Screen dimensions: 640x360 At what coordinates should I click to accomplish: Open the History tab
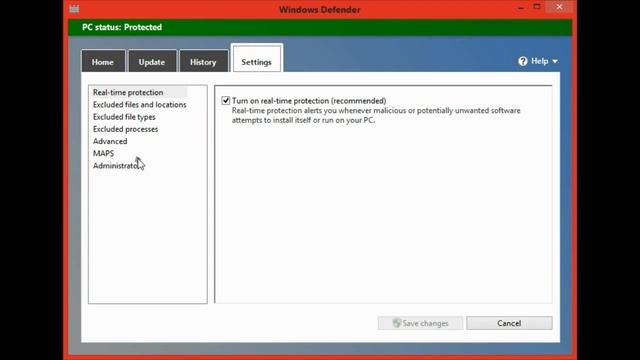tap(203, 62)
